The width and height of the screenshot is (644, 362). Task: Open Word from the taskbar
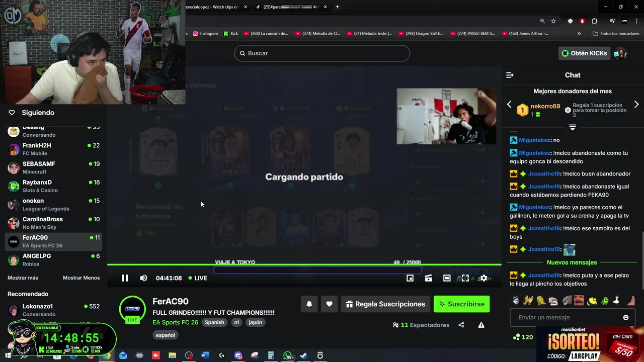pos(205,355)
